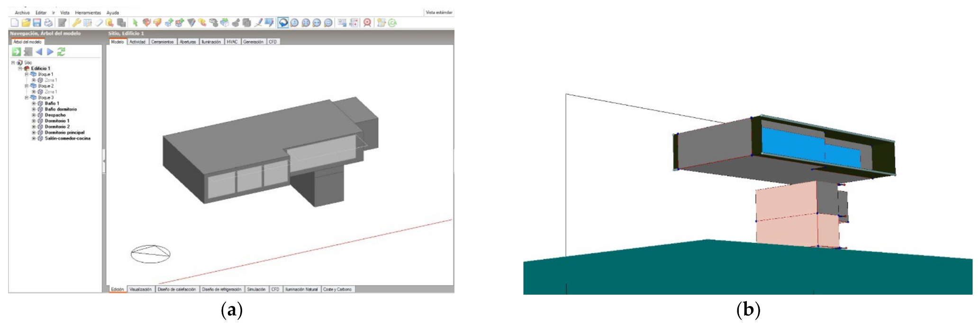This screenshot has width=980, height=326.
Task: Click the fit view zoom icon
Action: pos(306,23)
